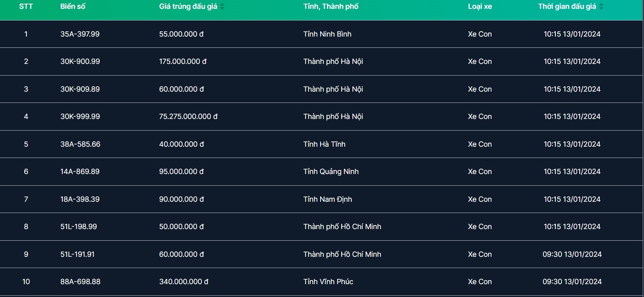Click Tỉnh Hà Tĩnh cell
The height and width of the screenshot is (297, 644).
click(324, 144)
